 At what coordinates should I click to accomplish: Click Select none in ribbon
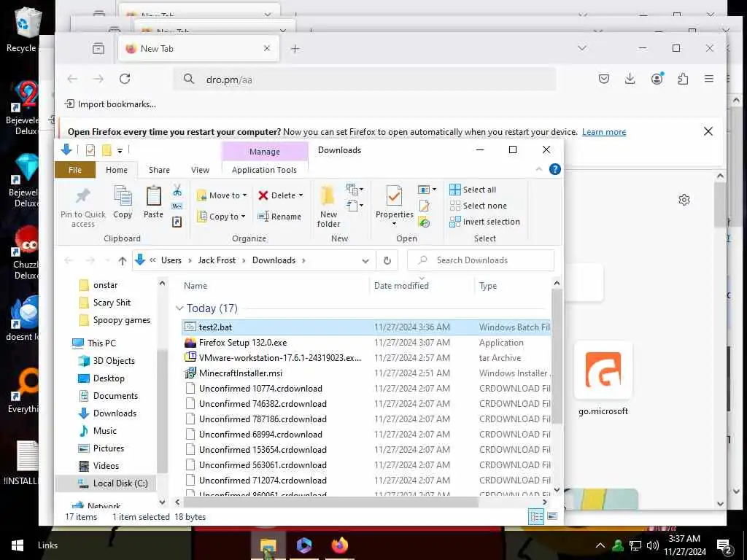point(479,206)
